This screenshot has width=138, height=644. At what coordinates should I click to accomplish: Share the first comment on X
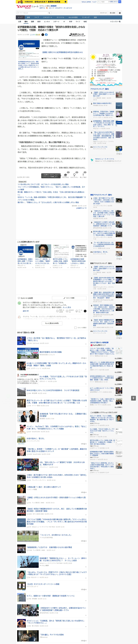(85, 311)
